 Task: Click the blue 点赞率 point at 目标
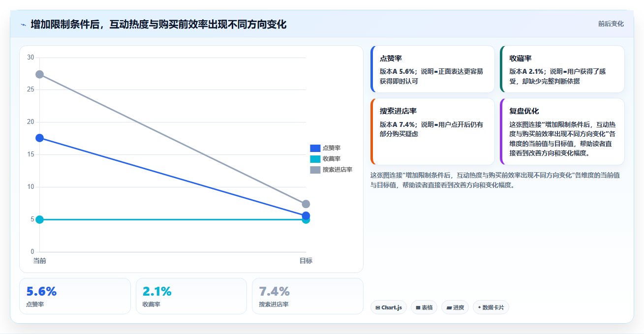pos(306,215)
